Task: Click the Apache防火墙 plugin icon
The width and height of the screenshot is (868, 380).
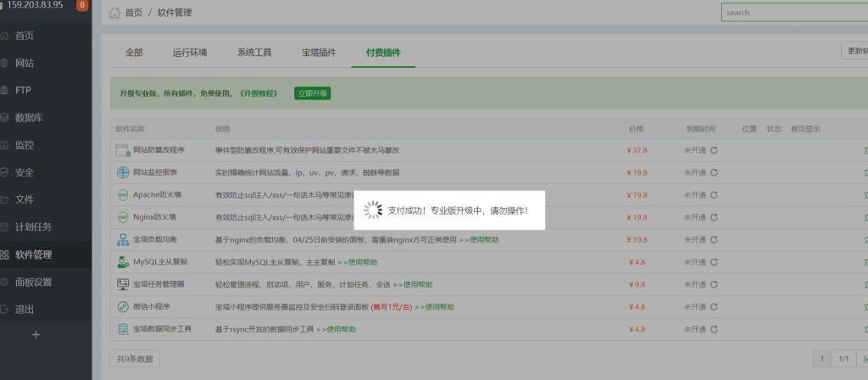Action: [122, 194]
